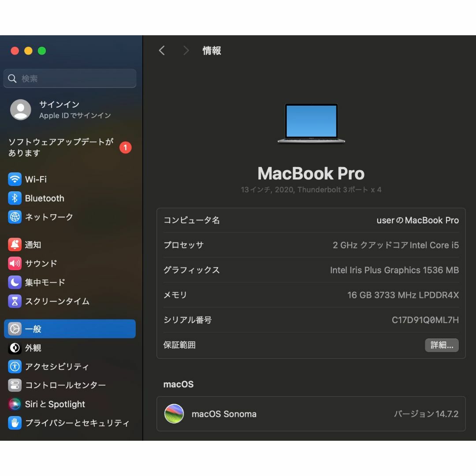
Task: Click the macOS Sonoma label
Action: click(224, 414)
